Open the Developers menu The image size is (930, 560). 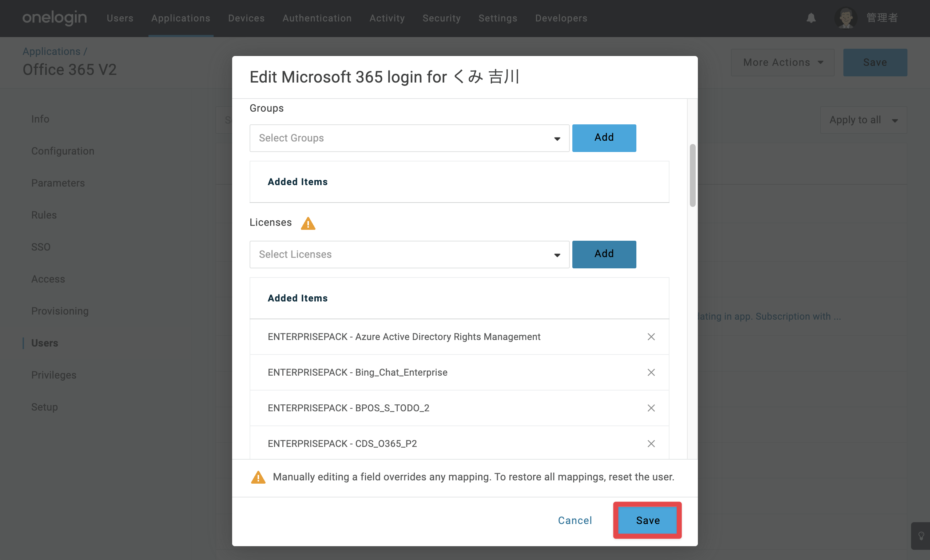click(561, 18)
